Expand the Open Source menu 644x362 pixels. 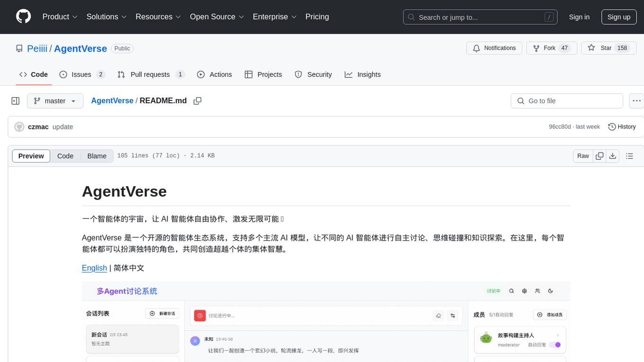click(217, 17)
